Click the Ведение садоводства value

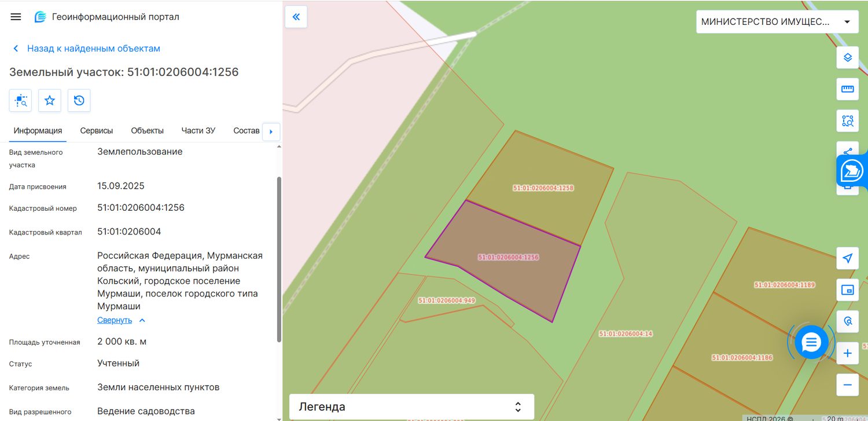coord(146,412)
